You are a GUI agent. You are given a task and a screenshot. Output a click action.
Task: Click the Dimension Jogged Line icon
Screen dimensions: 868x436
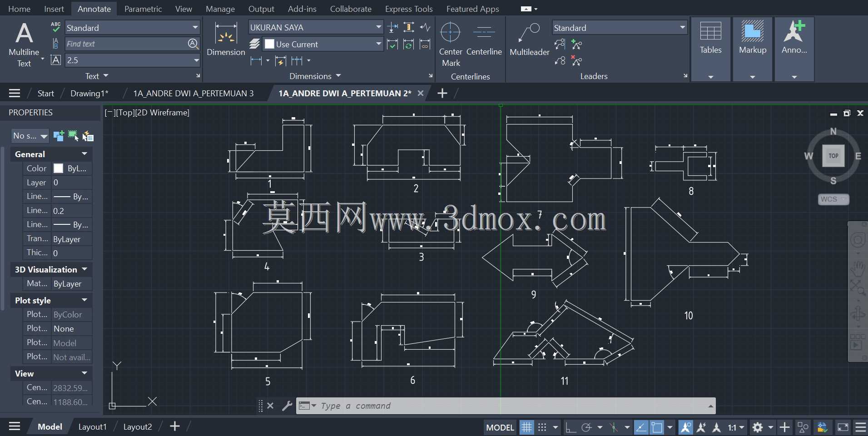[425, 28]
